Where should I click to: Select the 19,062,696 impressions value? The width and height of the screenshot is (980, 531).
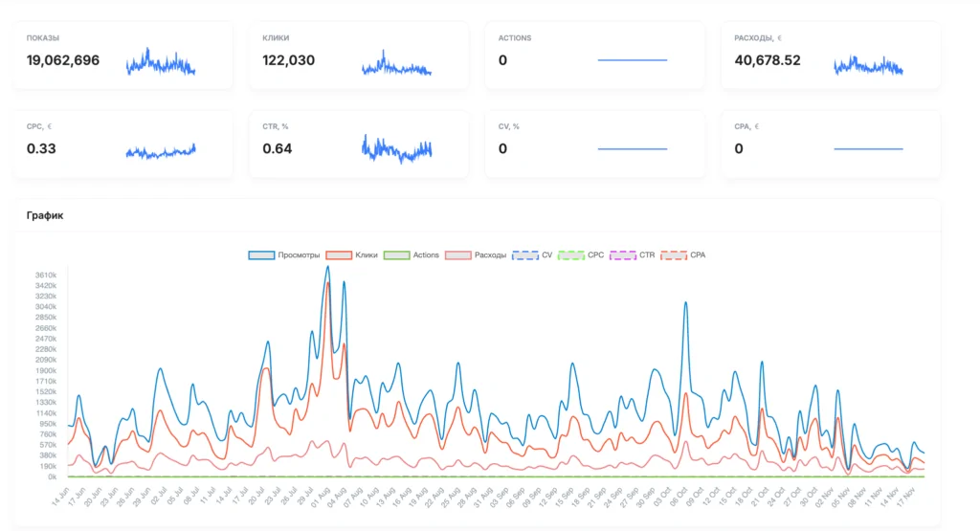[x=62, y=60]
